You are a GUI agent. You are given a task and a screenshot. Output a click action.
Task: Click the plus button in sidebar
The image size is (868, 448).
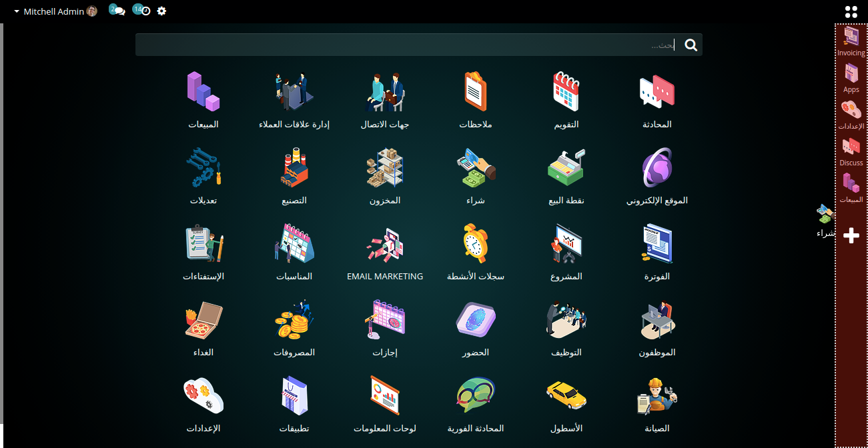(851, 235)
